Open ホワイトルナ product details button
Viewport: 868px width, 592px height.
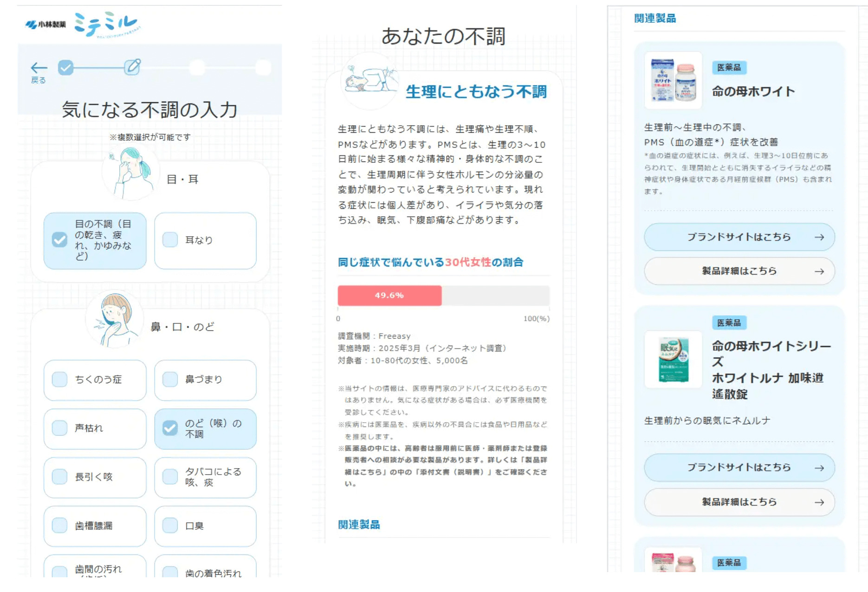coord(739,502)
